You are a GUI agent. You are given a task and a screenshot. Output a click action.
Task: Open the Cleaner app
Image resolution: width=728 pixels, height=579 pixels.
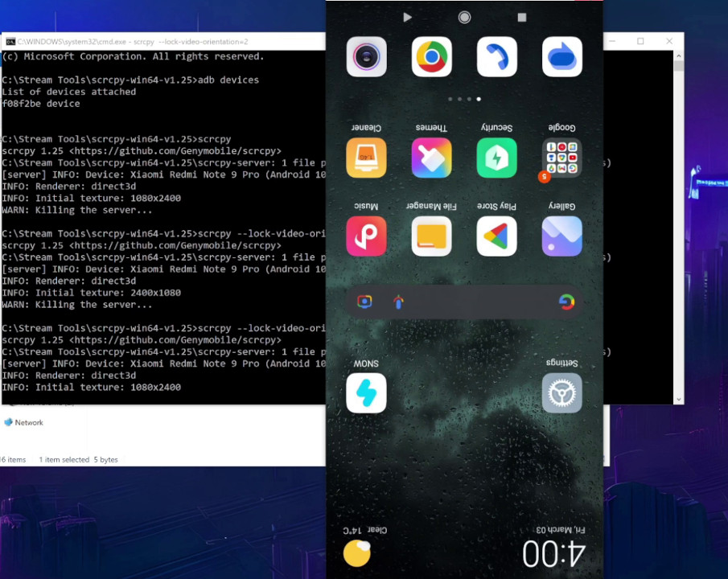(366, 158)
